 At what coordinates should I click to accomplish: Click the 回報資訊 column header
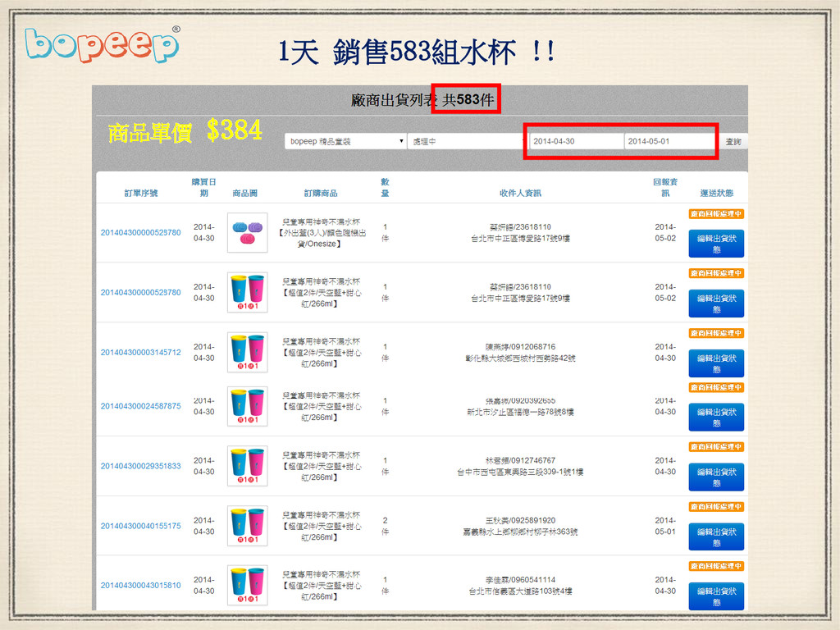664,188
